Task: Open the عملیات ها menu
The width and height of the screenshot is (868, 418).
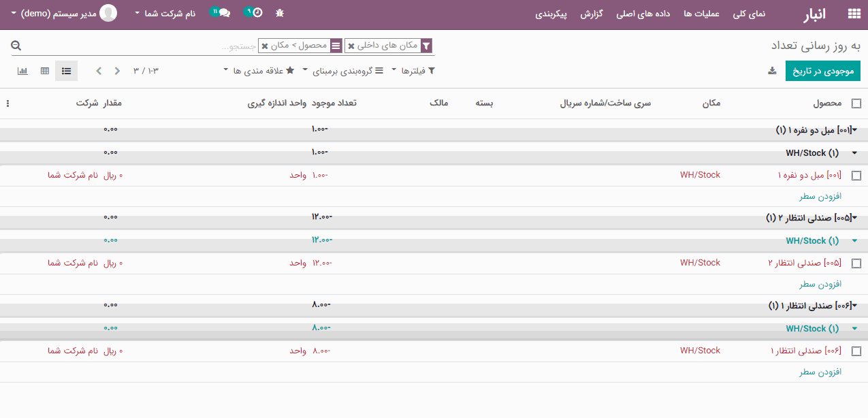Action: pos(701,14)
